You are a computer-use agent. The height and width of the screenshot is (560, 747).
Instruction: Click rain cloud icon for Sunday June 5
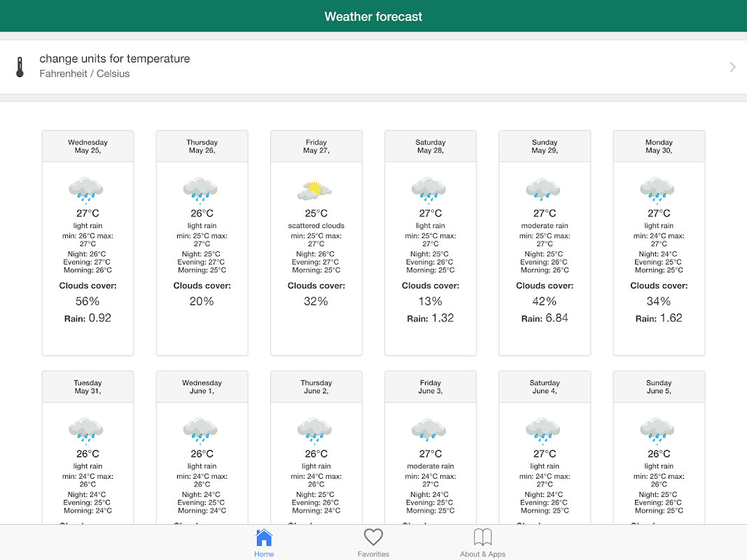pos(657,431)
